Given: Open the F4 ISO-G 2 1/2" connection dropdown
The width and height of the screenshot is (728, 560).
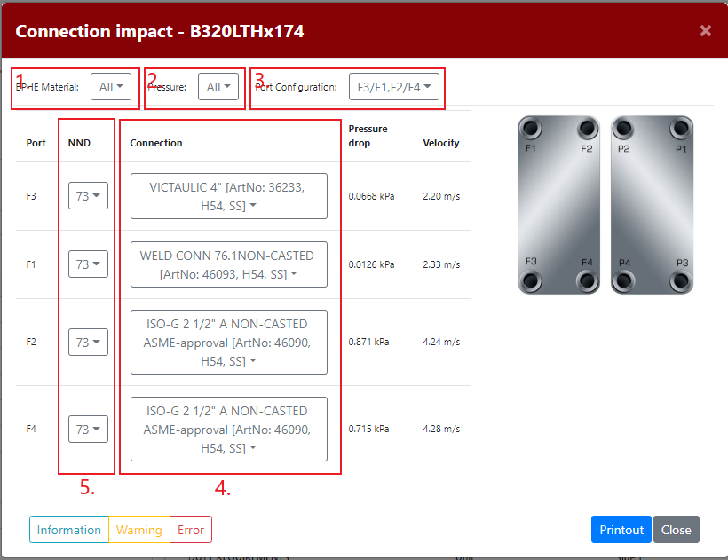Looking at the screenshot, I should [229, 430].
